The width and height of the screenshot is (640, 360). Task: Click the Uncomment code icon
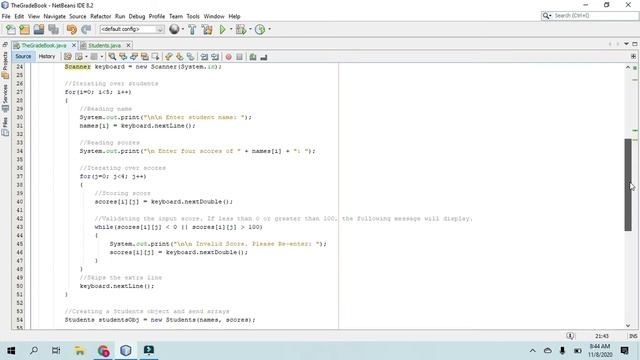pos(264,57)
